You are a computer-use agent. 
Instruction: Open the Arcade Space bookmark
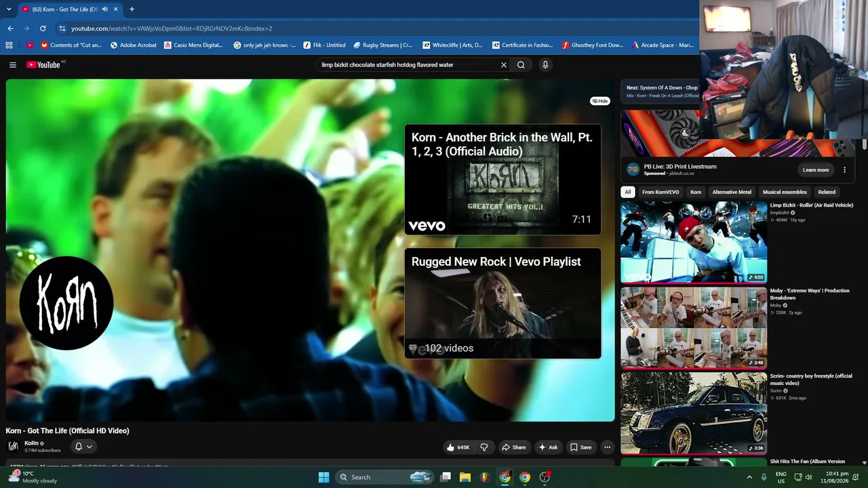coord(663,45)
